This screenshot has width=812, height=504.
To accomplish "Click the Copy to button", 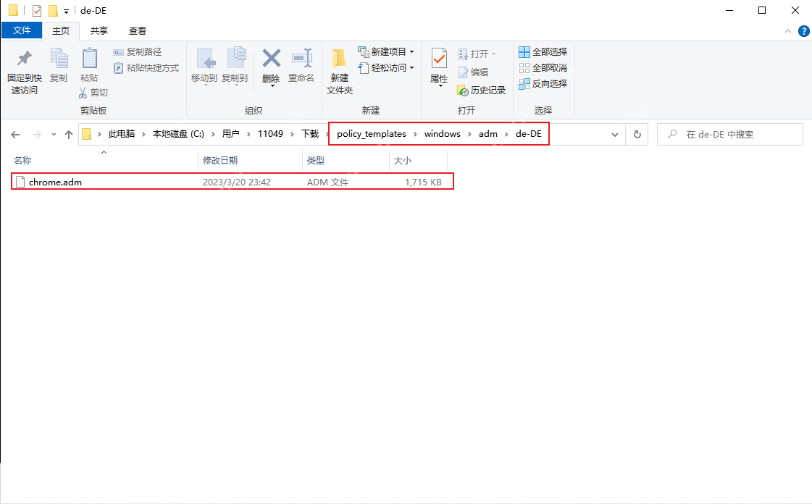I will [x=235, y=66].
